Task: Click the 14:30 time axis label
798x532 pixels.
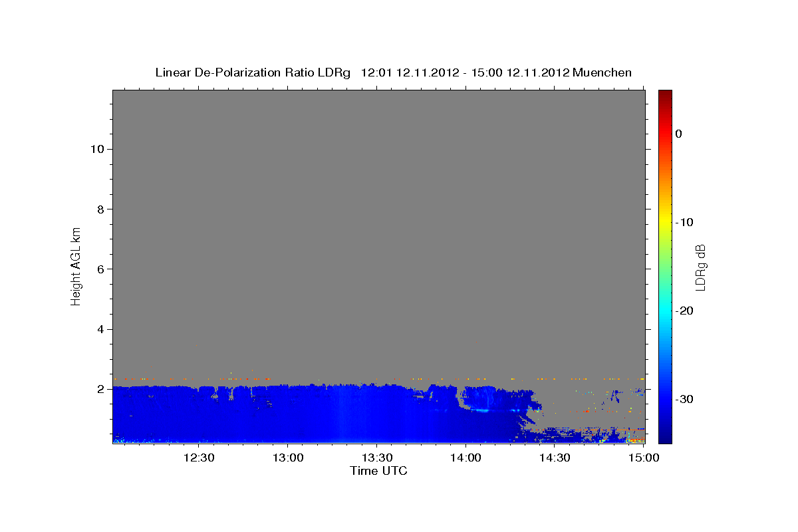Action: click(x=555, y=458)
